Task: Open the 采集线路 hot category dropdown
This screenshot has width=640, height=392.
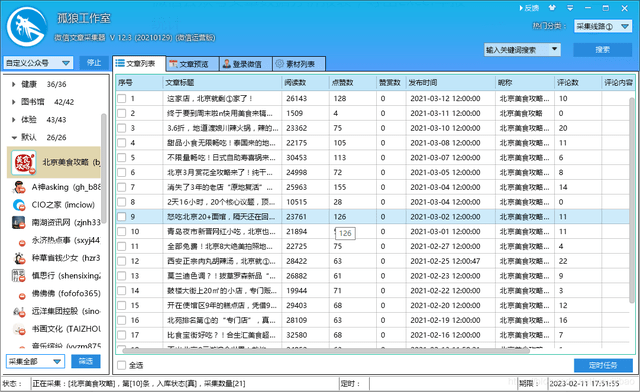Action: point(602,27)
